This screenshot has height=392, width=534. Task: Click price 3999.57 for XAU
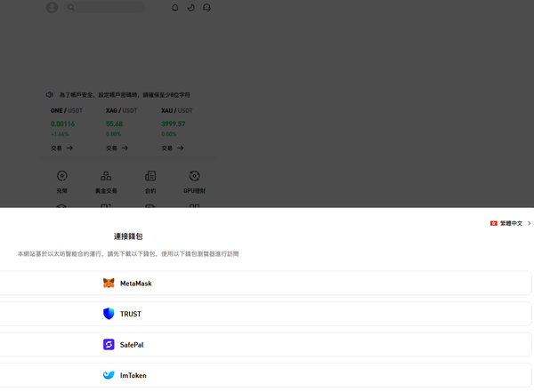(x=174, y=124)
